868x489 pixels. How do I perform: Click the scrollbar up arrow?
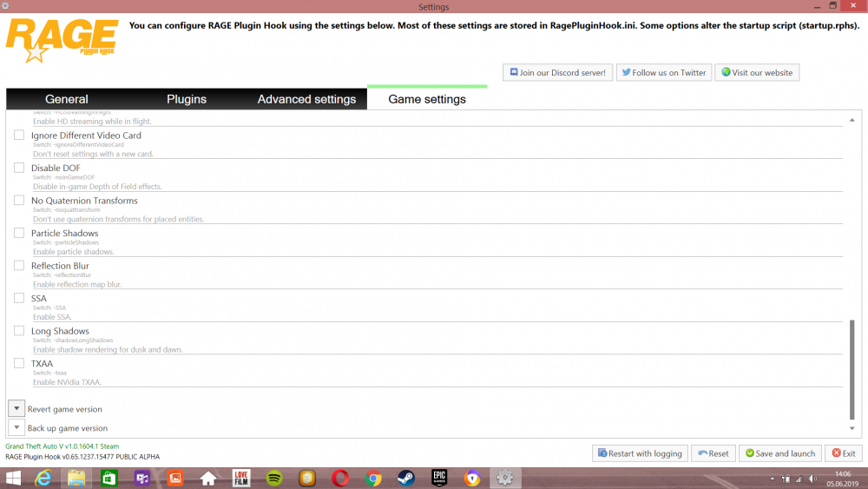(x=852, y=120)
